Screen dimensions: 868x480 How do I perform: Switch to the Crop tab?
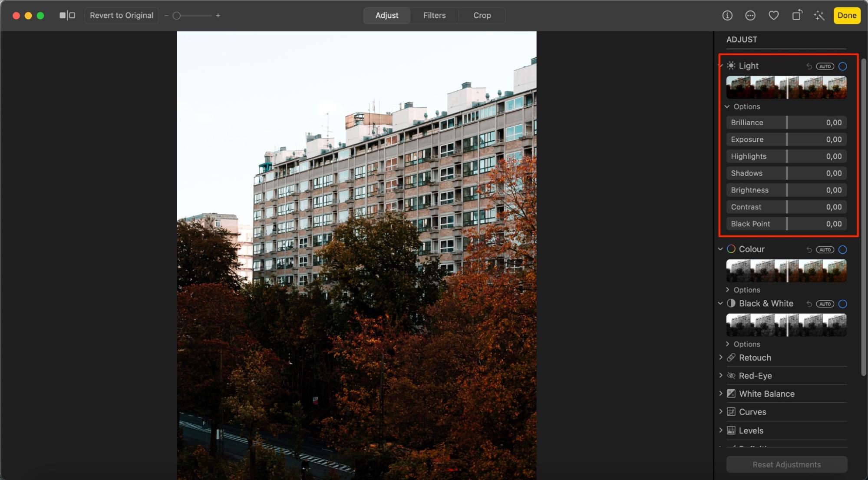tap(482, 16)
